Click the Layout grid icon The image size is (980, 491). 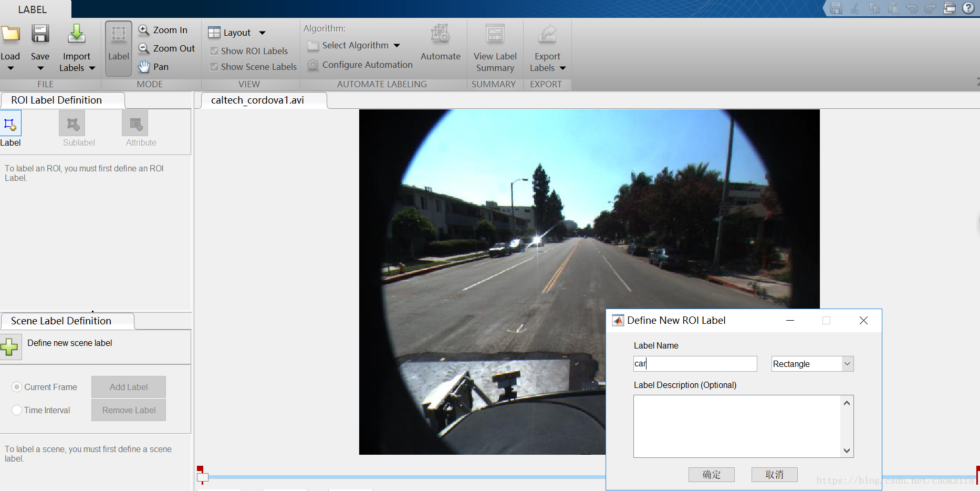click(214, 33)
